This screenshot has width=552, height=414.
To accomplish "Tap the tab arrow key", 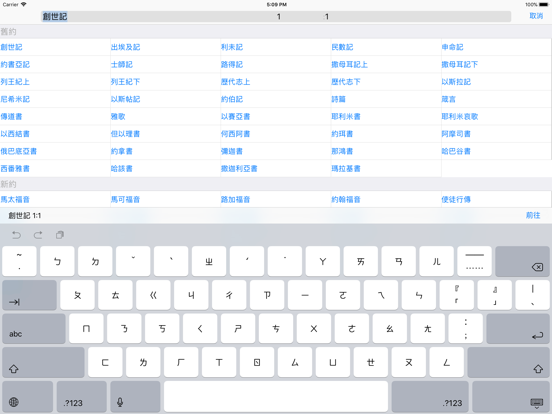I will tap(30, 295).
